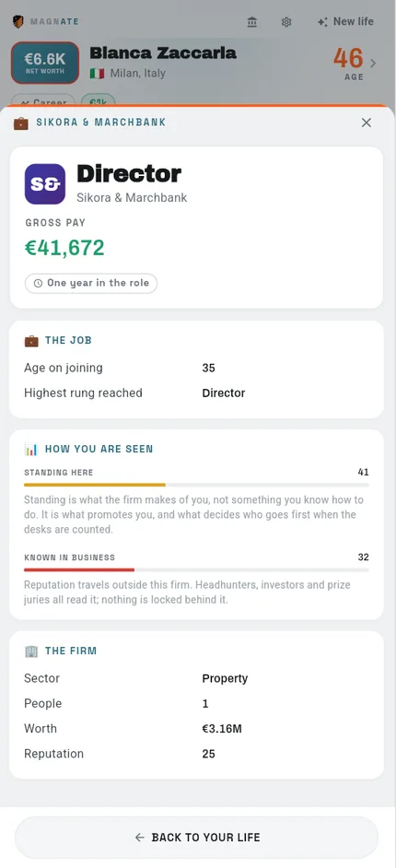396x868 pixels.
Task: Click the Magnate shield logo icon
Action: pyautogui.click(x=18, y=21)
